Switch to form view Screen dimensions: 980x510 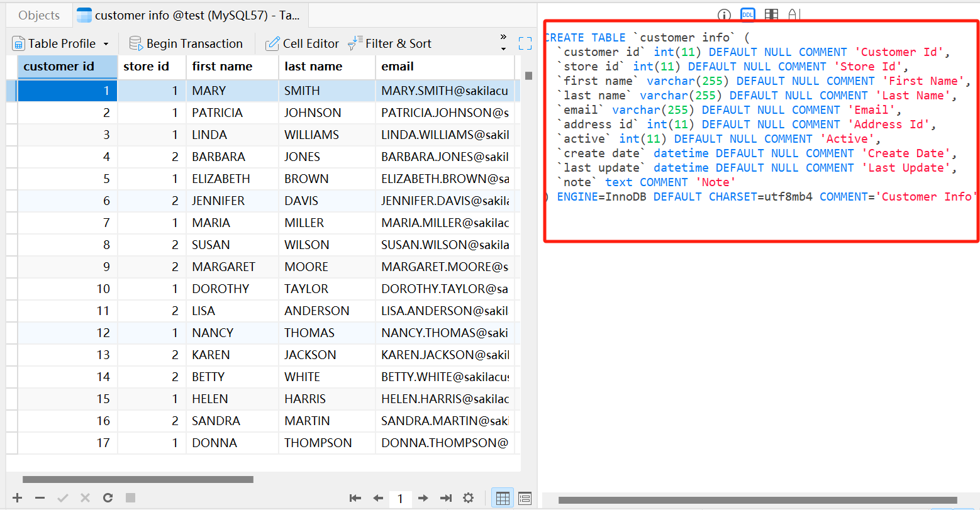(525, 498)
